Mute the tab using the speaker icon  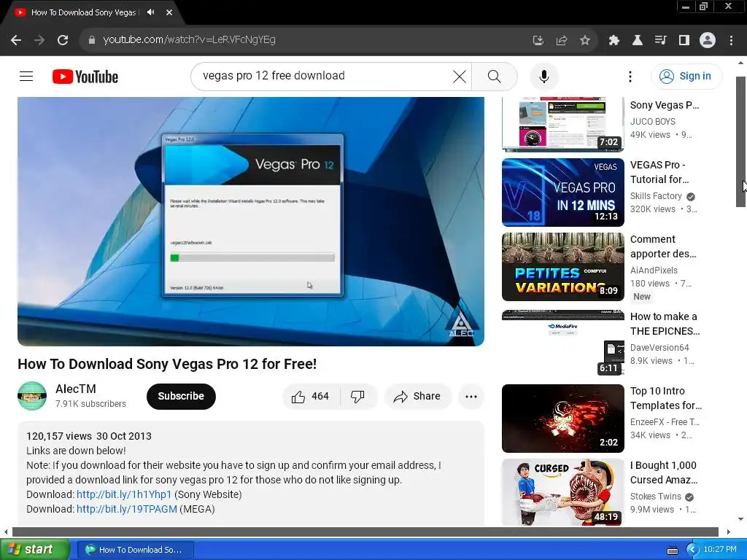(150, 12)
